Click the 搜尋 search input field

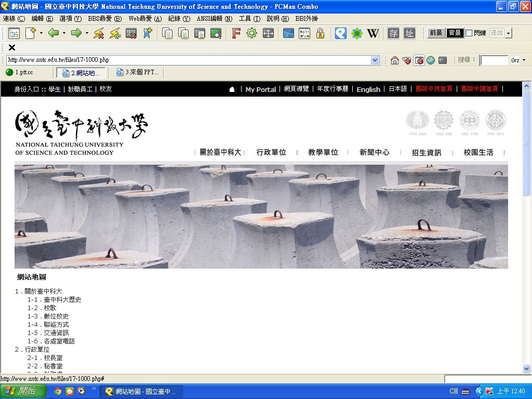(x=495, y=60)
